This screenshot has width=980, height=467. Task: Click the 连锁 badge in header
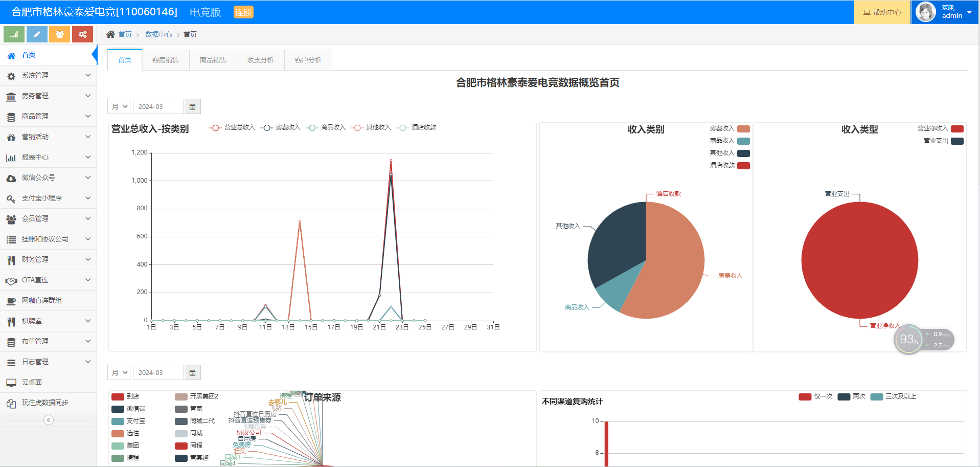243,12
